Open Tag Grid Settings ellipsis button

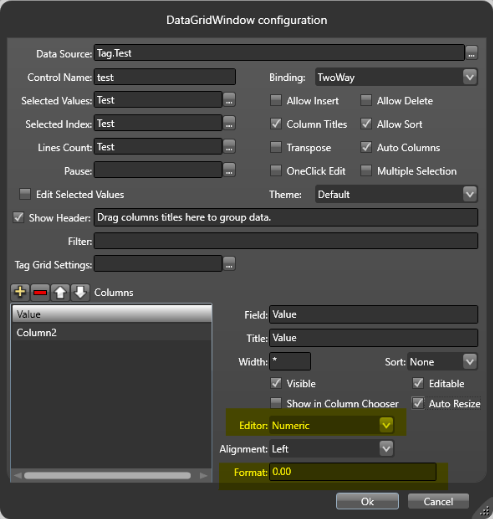coord(229,264)
